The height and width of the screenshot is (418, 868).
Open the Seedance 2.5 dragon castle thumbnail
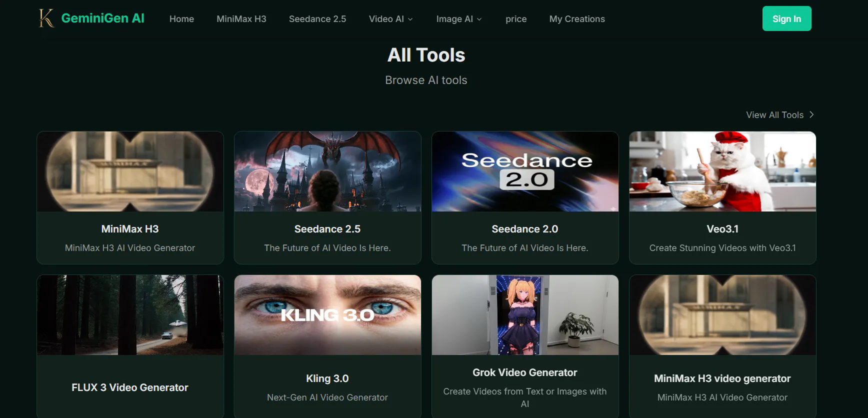(x=327, y=171)
